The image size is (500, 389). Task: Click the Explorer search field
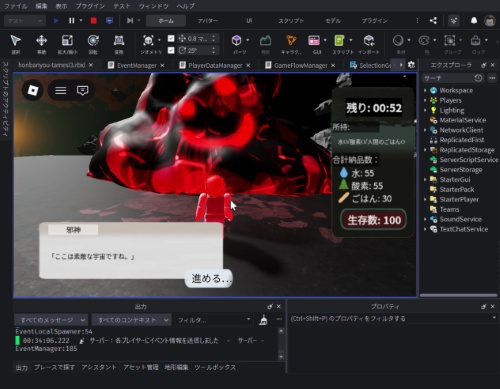[452, 78]
